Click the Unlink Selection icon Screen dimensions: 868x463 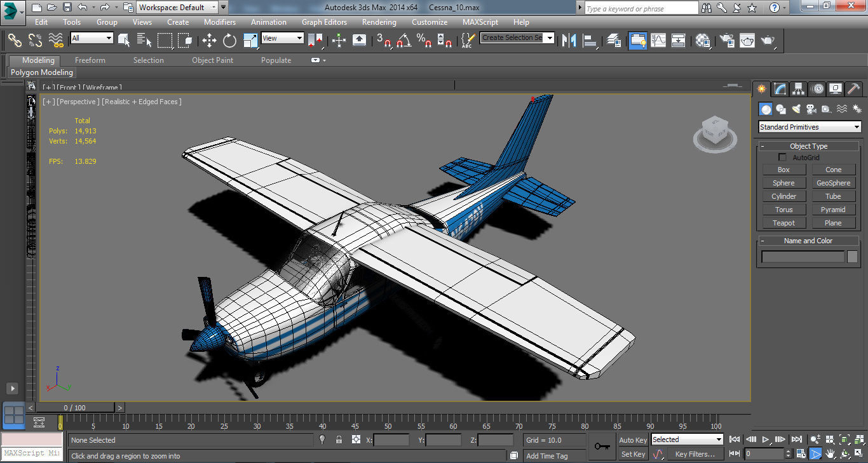(x=35, y=41)
